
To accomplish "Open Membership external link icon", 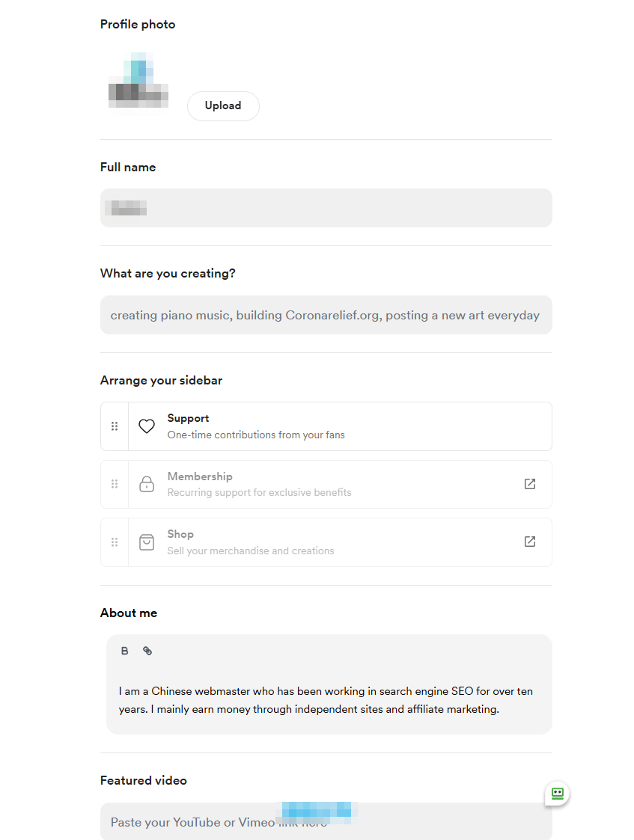I will click(530, 484).
